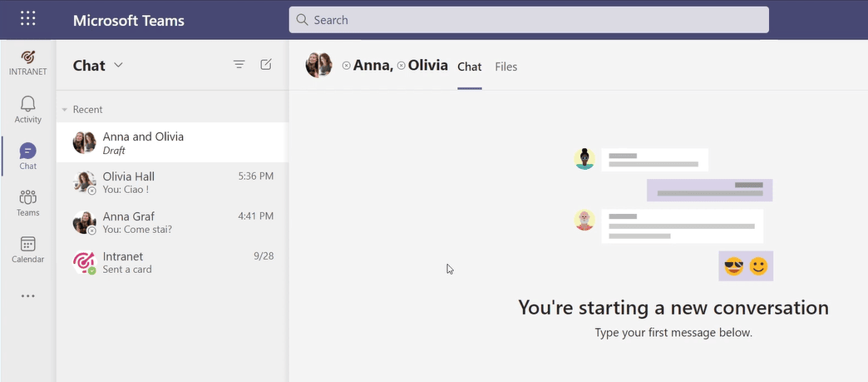This screenshot has width=868, height=382.
Task: Select the Chat tab in conversation header
Action: coord(469,67)
